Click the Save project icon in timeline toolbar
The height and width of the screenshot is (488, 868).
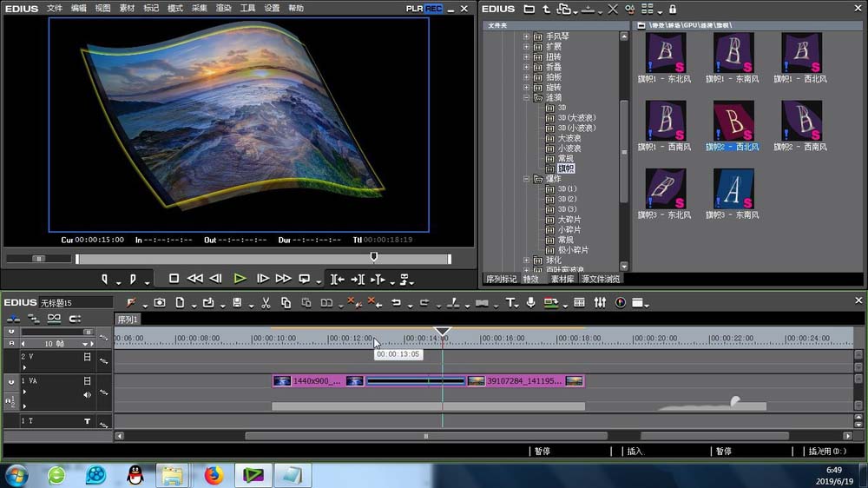click(237, 302)
